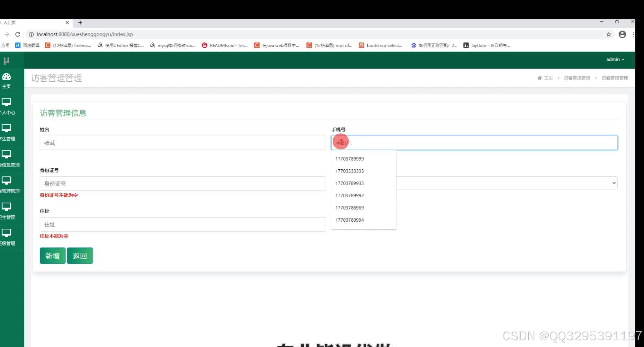Open Chrome three-dot menu
This screenshot has height=347, width=644.
click(x=633, y=34)
